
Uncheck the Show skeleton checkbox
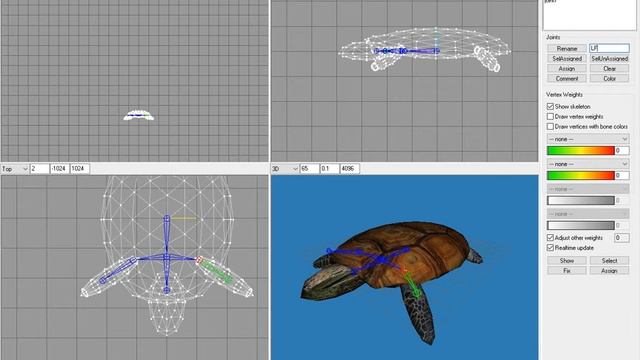point(550,107)
